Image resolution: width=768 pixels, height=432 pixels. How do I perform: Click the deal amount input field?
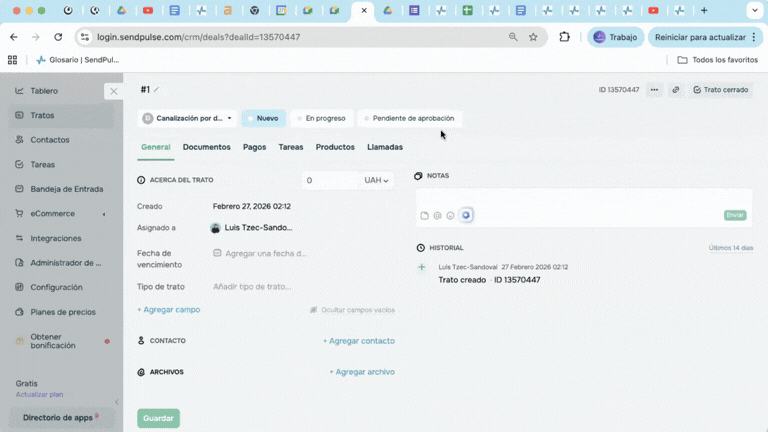click(x=330, y=181)
